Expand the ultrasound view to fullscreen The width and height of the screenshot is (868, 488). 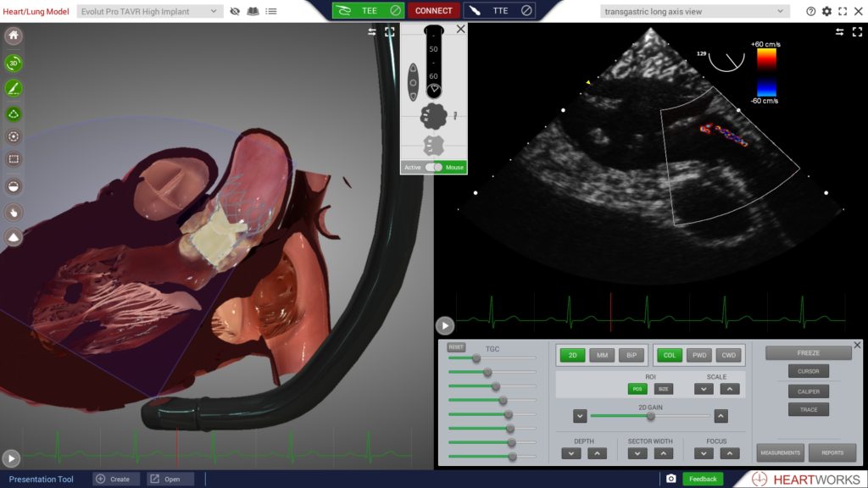(x=858, y=32)
